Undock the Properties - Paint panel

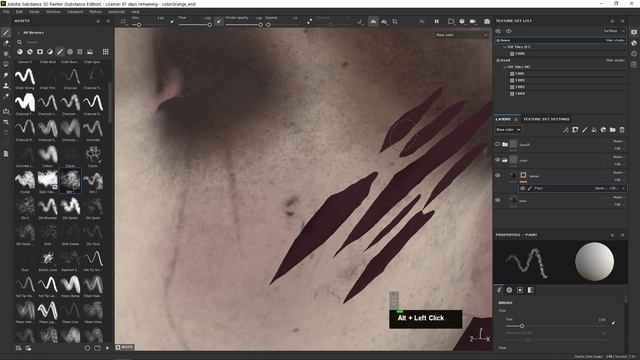point(612,235)
